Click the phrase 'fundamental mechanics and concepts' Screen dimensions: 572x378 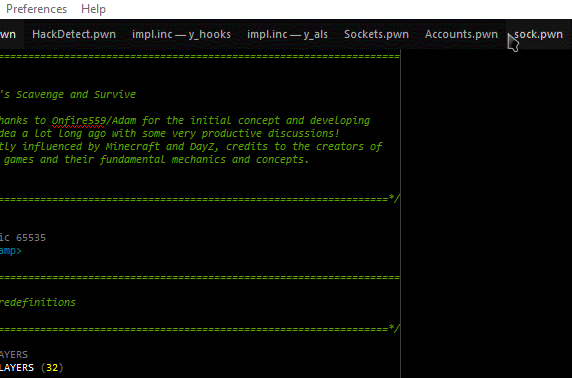coord(204,160)
